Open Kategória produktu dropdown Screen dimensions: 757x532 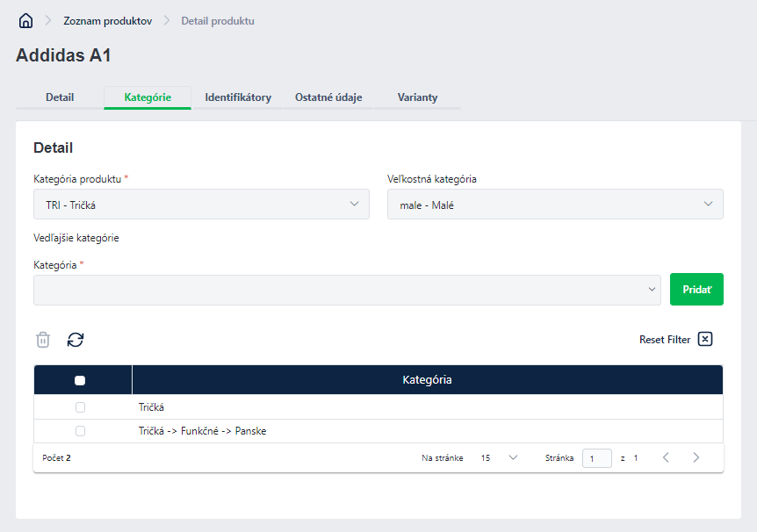point(201,205)
